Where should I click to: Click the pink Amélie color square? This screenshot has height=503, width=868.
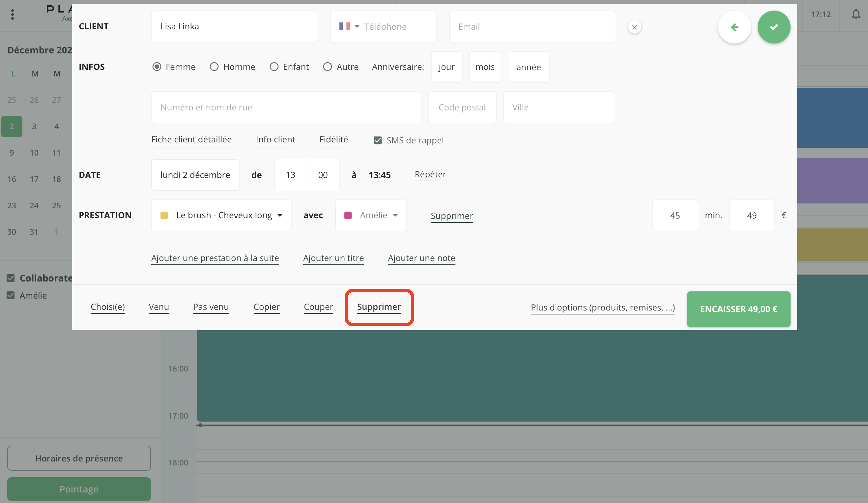click(x=348, y=215)
